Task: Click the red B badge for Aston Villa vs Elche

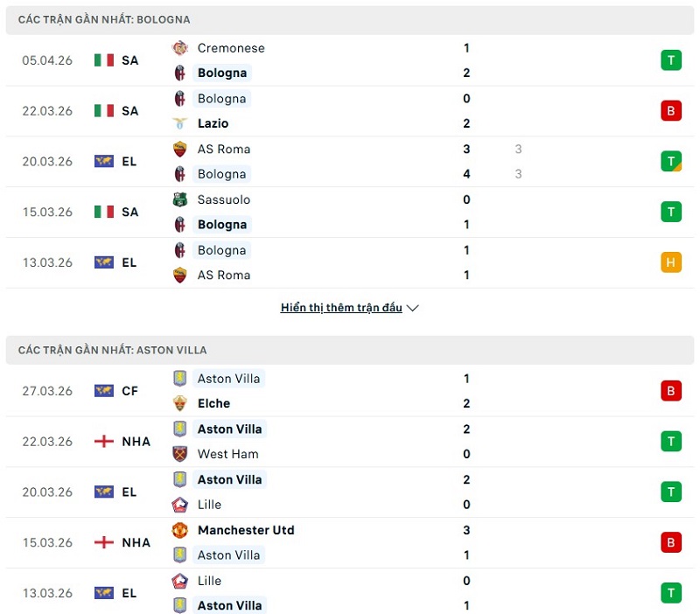Action: [x=671, y=391]
